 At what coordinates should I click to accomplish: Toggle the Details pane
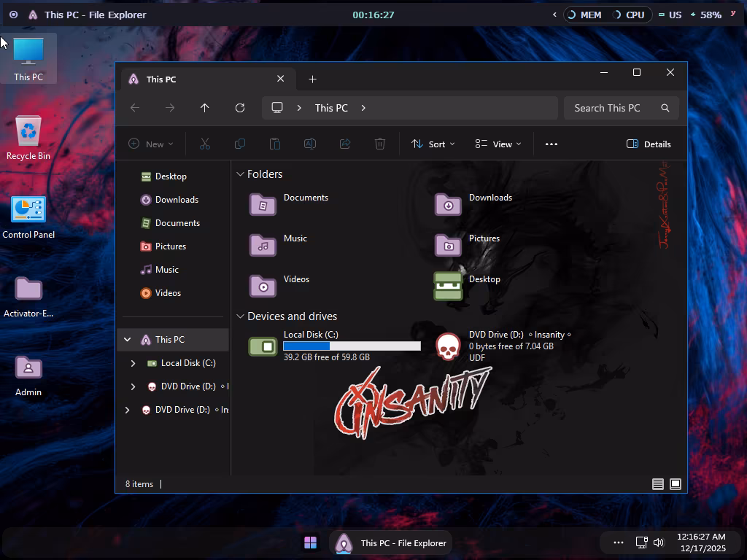(x=649, y=144)
